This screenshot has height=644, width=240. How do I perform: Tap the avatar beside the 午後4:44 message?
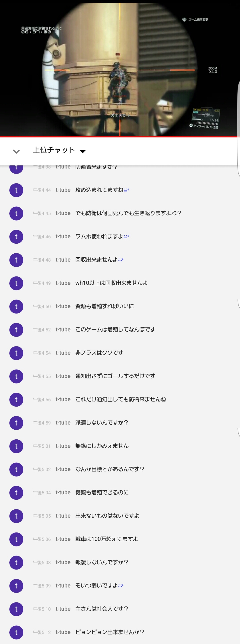16,190
